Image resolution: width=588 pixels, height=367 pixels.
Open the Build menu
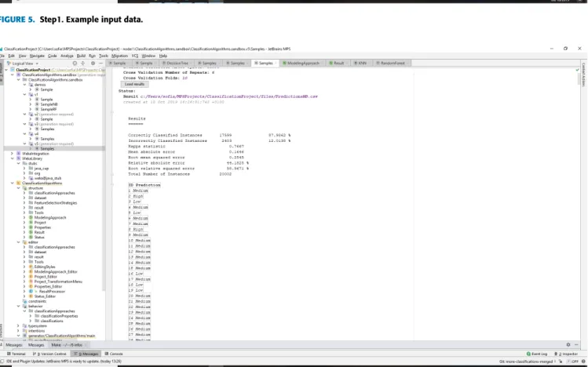(x=81, y=56)
